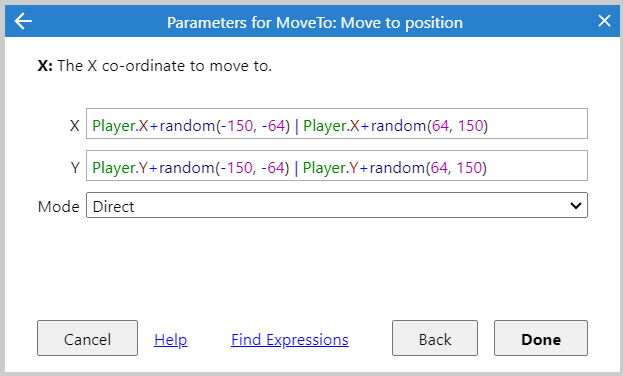Open the Find Expressions link
Screen dimensions: 623x376
[290, 339]
